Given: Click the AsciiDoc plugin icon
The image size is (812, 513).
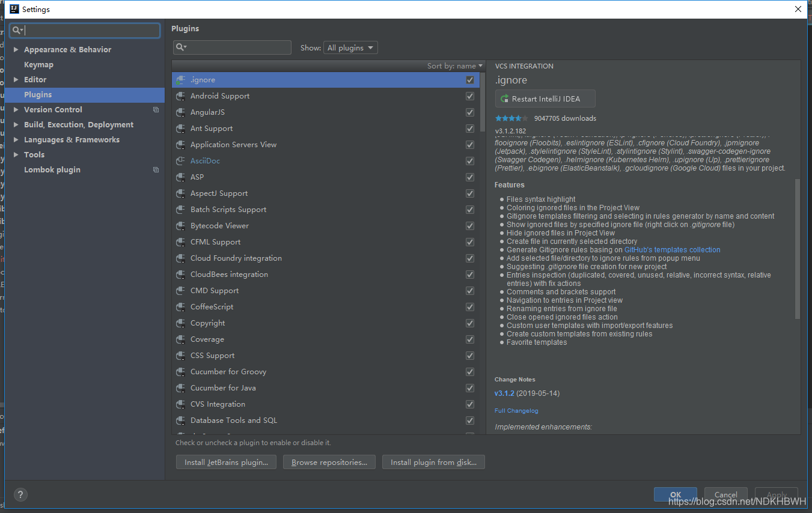Looking at the screenshot, I should coord(180,161).
